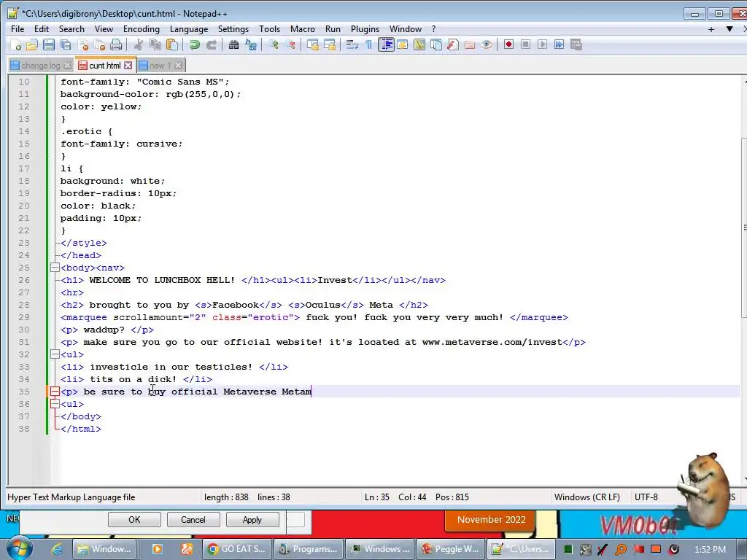Click Cancel in the background dialog
The height and width of the screenshot is (560, 747).
click(193, 519)
